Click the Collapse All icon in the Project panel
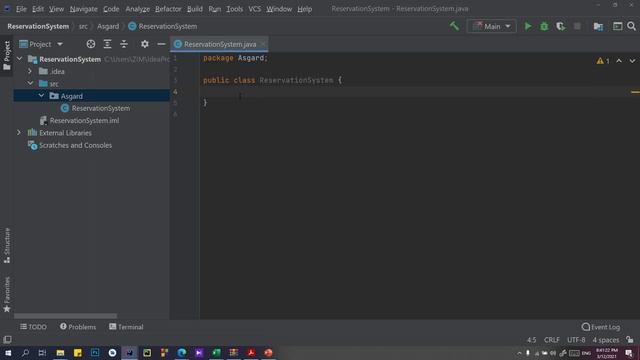640x360 pixels. click(x=124, y=44)
